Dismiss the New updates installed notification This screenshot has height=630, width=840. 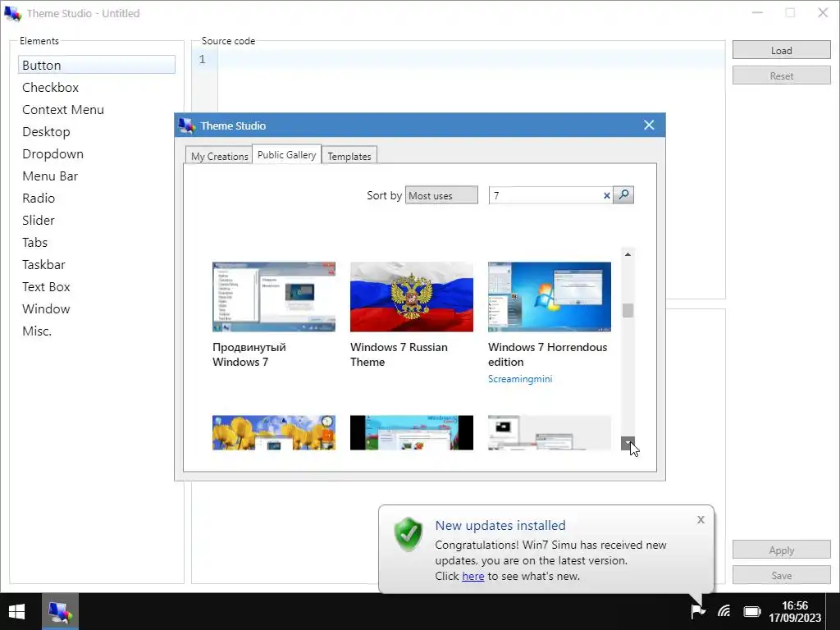[701, 519]
